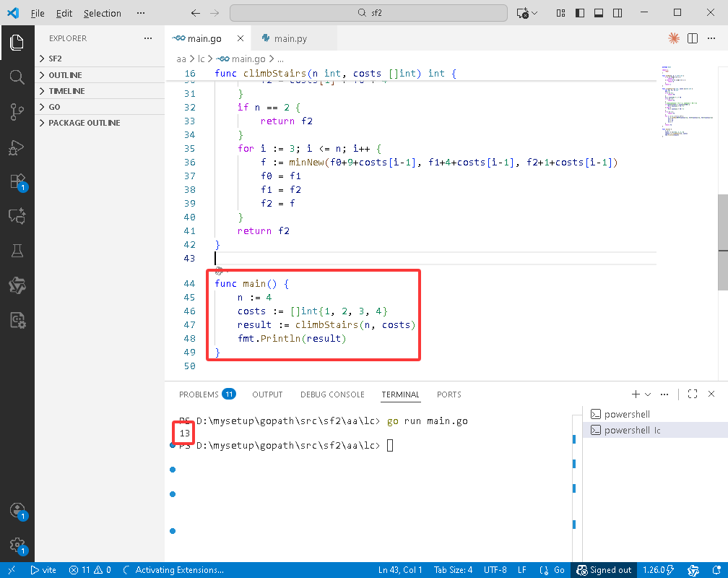
Task: Expand the GO section
Action: click(x=100, y=107)
